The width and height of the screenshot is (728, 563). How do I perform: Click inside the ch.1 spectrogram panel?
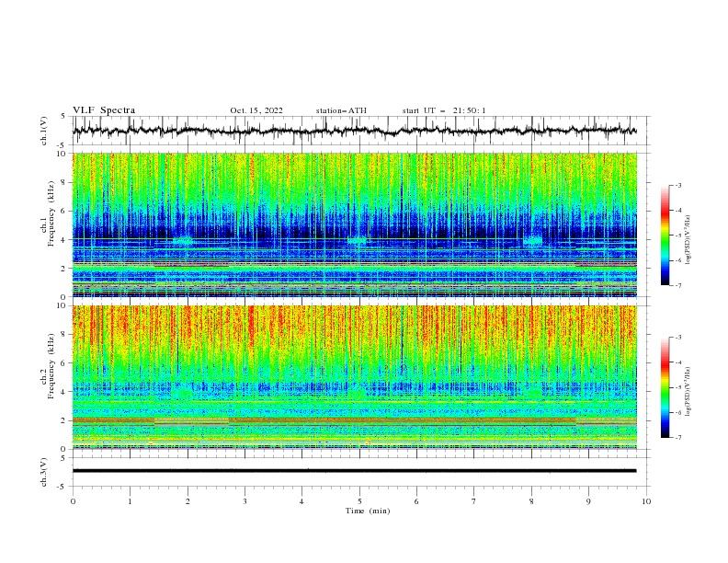point(354,224)
